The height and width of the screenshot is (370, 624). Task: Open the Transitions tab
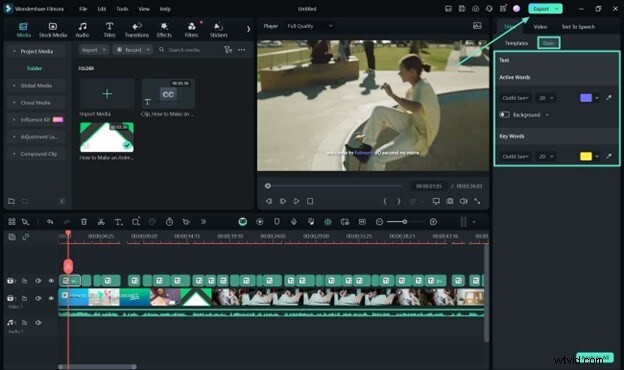pyautogui.click(x=137, y=30)
